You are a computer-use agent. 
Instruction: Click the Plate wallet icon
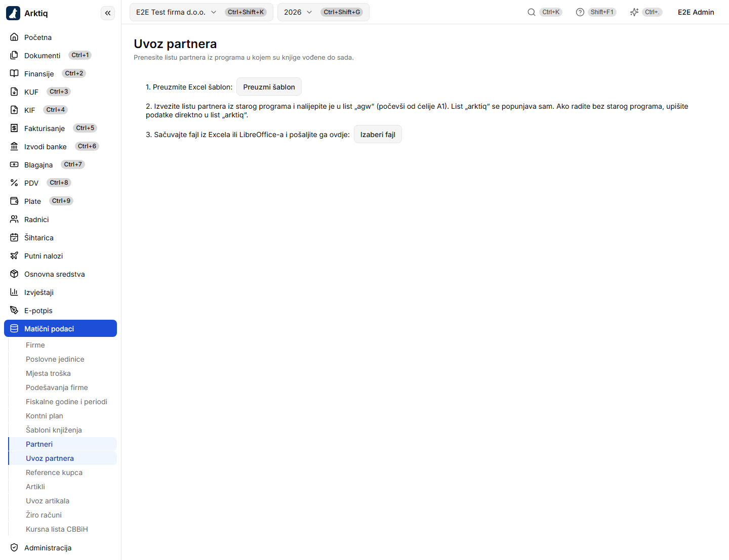pyautogui.click(x=14, y=201)
